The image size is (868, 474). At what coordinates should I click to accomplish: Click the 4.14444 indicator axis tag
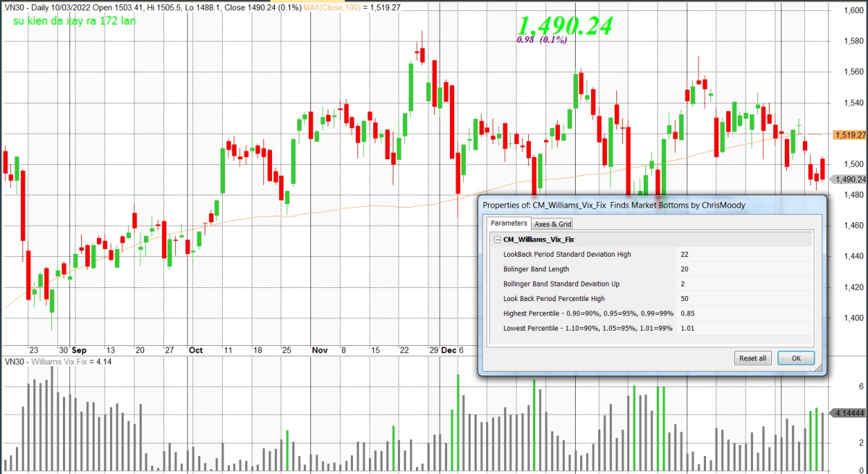[850, 413]
